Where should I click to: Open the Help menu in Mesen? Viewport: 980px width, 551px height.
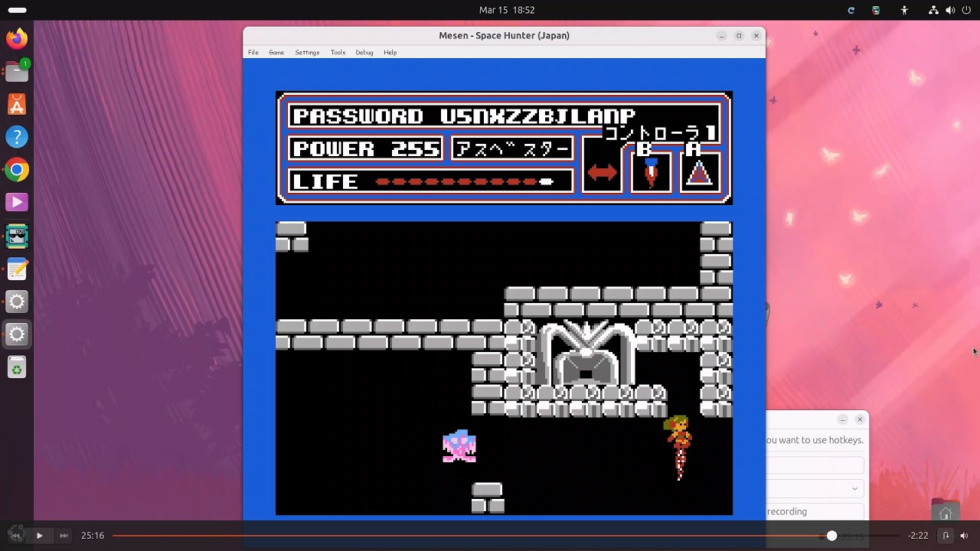click(390, 52)
